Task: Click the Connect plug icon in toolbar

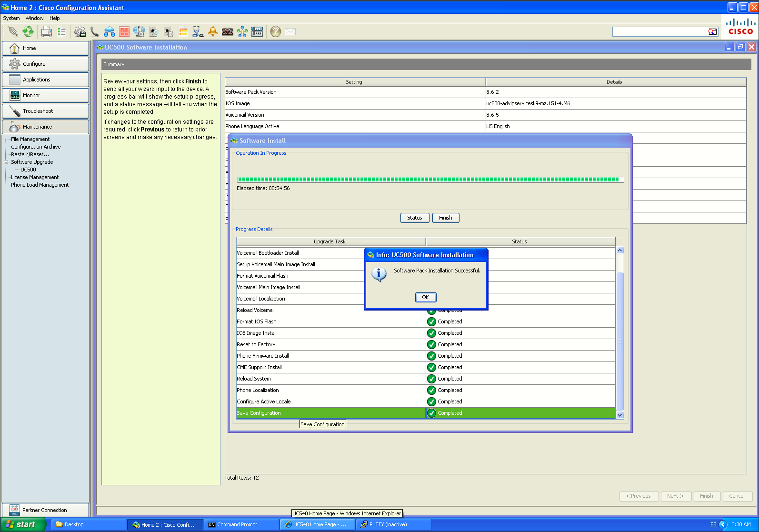Action: click(13, 31)
